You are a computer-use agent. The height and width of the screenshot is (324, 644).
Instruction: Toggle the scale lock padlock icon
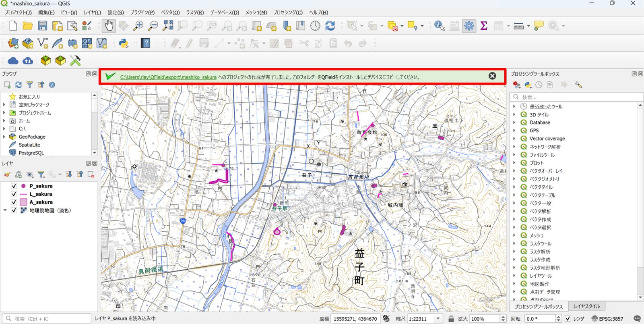point(451,319)
